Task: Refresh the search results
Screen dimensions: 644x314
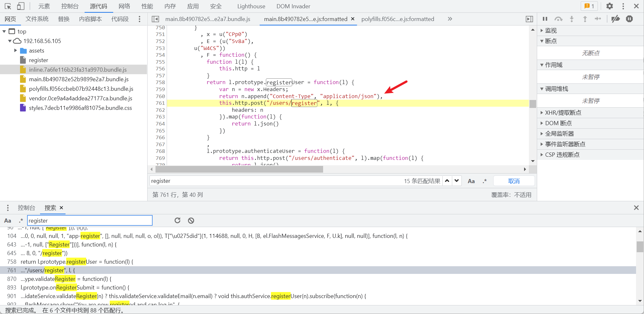Action: click(177, 220)
